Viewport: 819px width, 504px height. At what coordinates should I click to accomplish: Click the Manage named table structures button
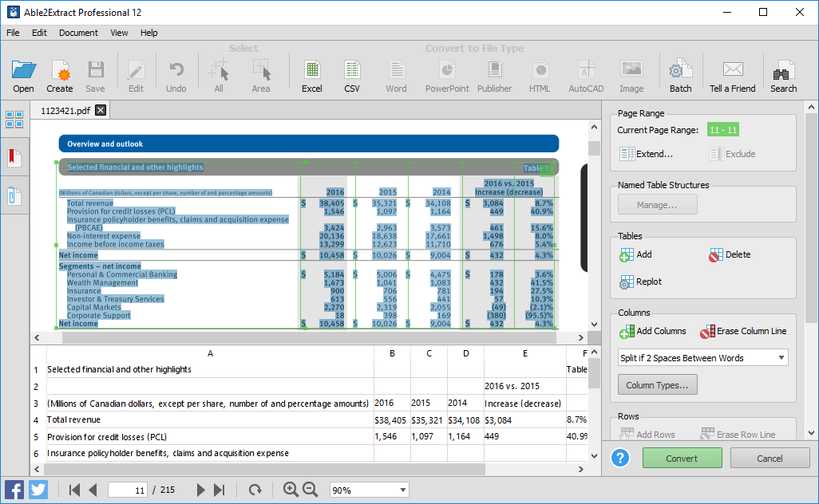(657, 205)
